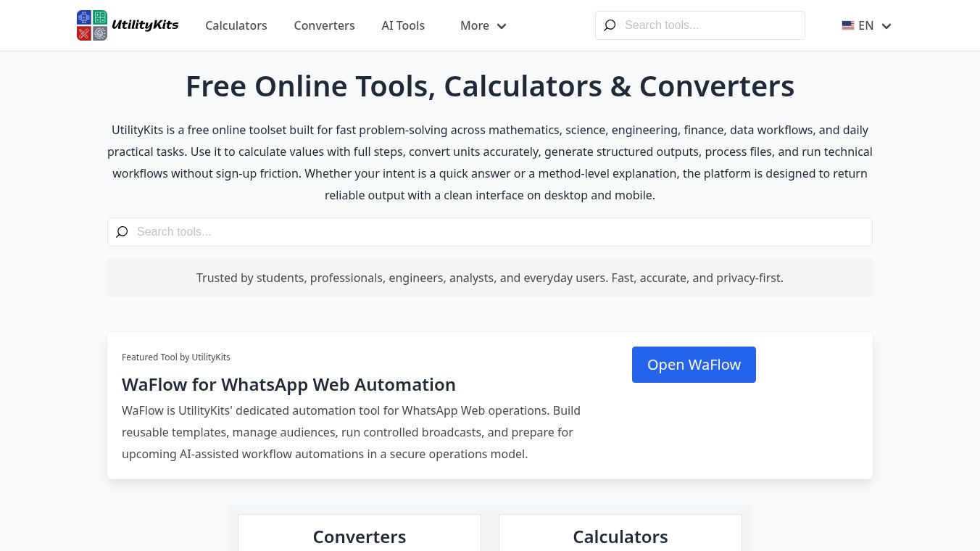The image size is (980, 551).
Task: Click the WaFlow for WhatsApp Web Automation heading
Action: 288,384
